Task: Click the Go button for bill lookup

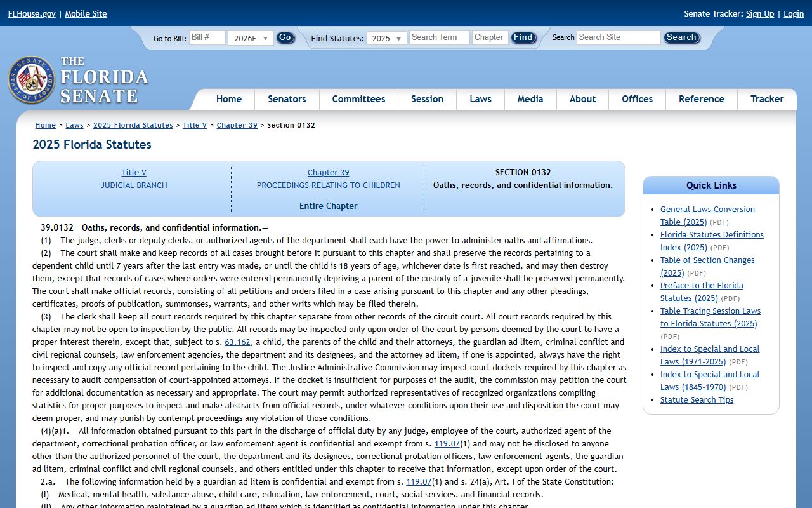Action: point(285,37)
